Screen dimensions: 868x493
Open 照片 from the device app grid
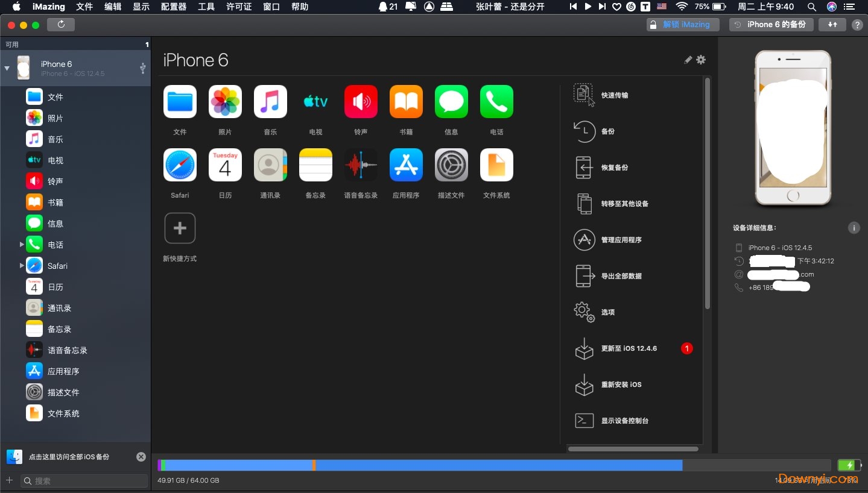pos(225,101)
